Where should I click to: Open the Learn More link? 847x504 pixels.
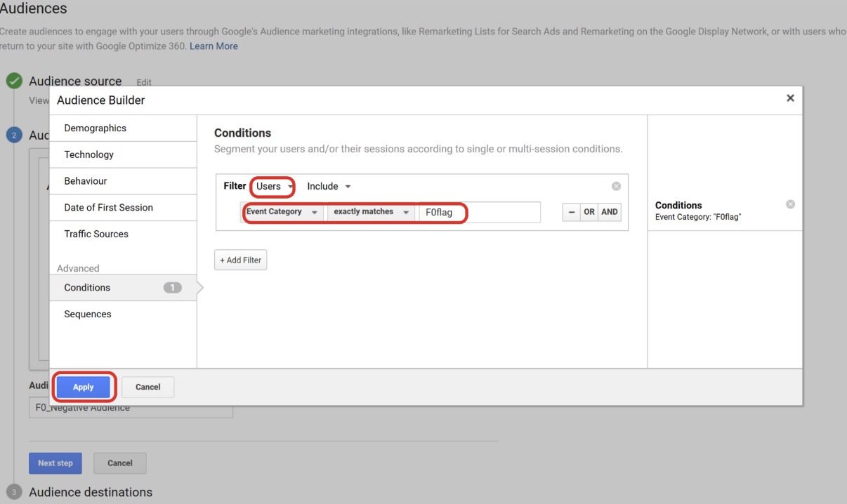point(214,45)
